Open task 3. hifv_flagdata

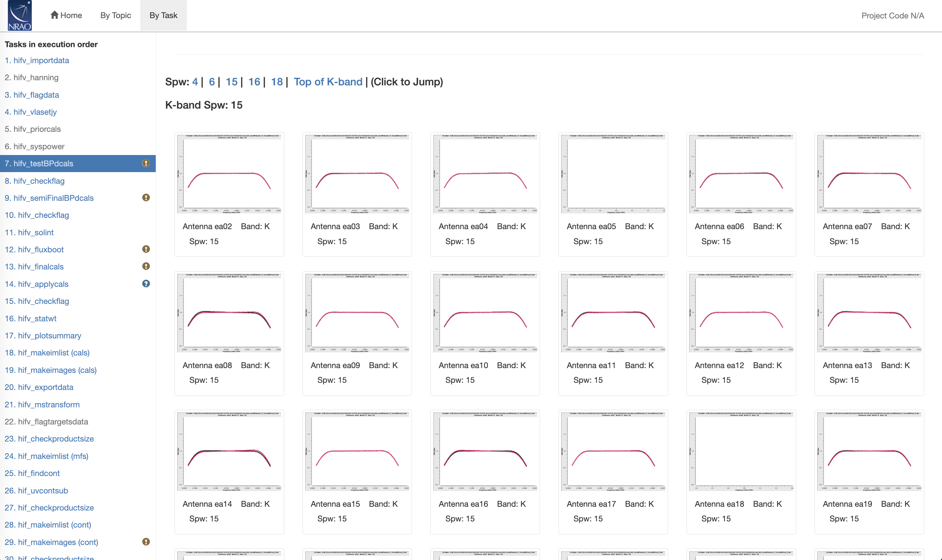pos(32,95)
